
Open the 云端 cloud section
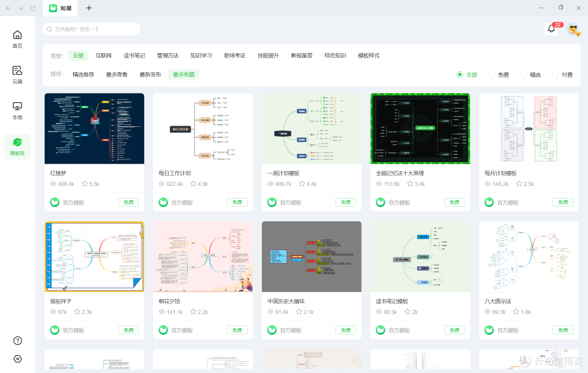(17, 70)
